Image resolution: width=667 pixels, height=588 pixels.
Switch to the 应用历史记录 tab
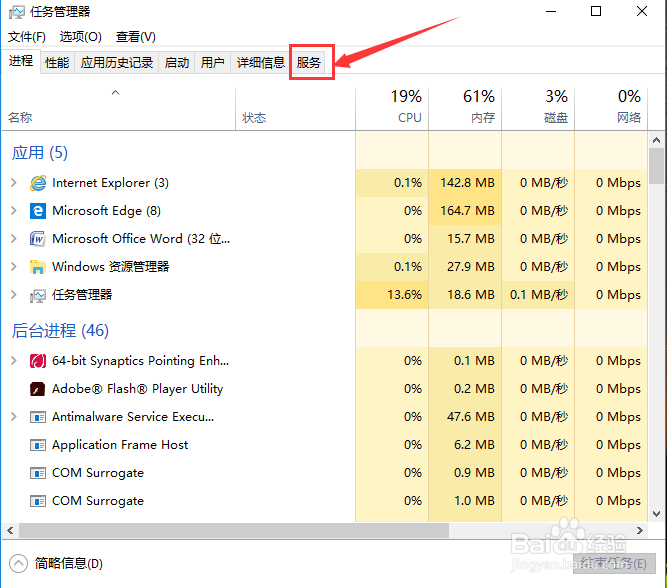[117, 63]
